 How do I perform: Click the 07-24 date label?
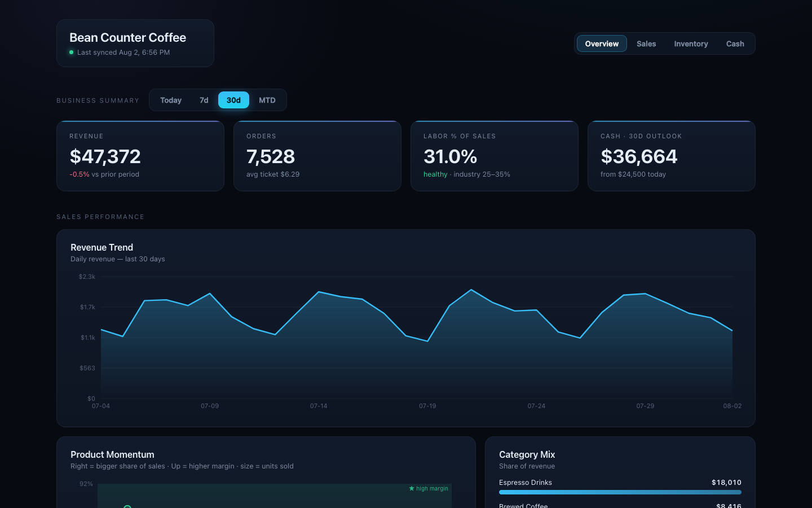point(536,406)
